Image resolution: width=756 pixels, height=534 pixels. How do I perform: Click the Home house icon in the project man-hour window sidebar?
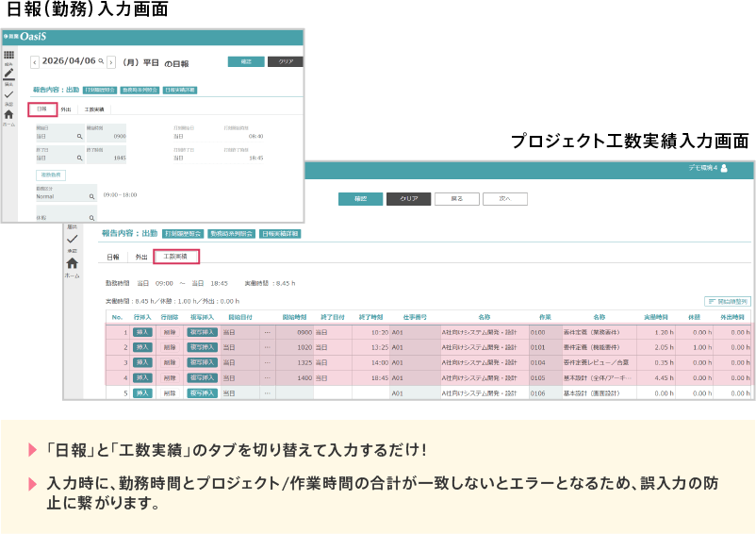coord(73,263)
